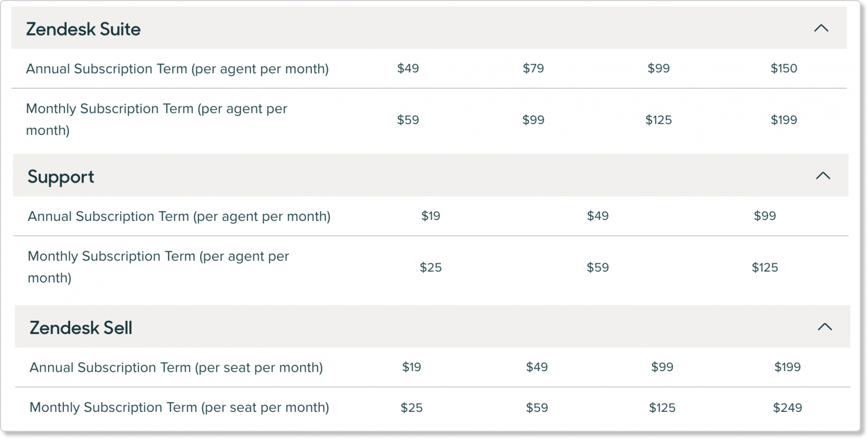
Task: Click Monthly Subscription Term under Support
Action: tap(158, 267)
